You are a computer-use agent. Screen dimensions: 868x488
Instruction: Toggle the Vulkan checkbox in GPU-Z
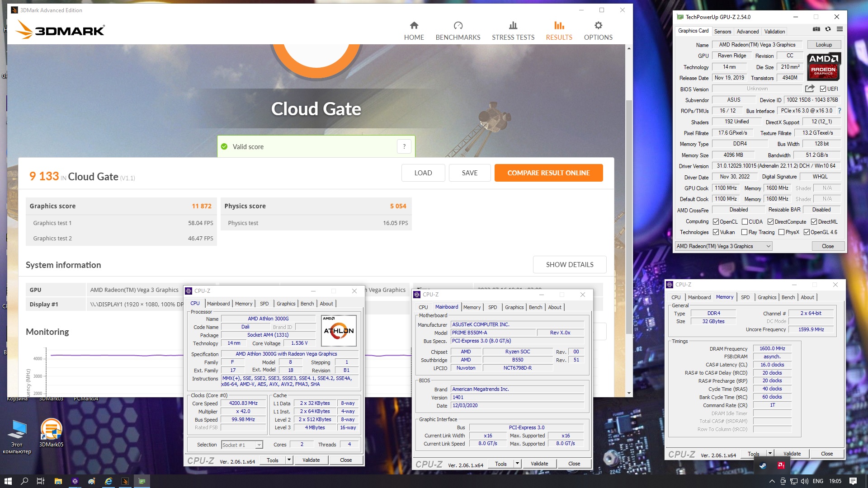coord(716,232)
